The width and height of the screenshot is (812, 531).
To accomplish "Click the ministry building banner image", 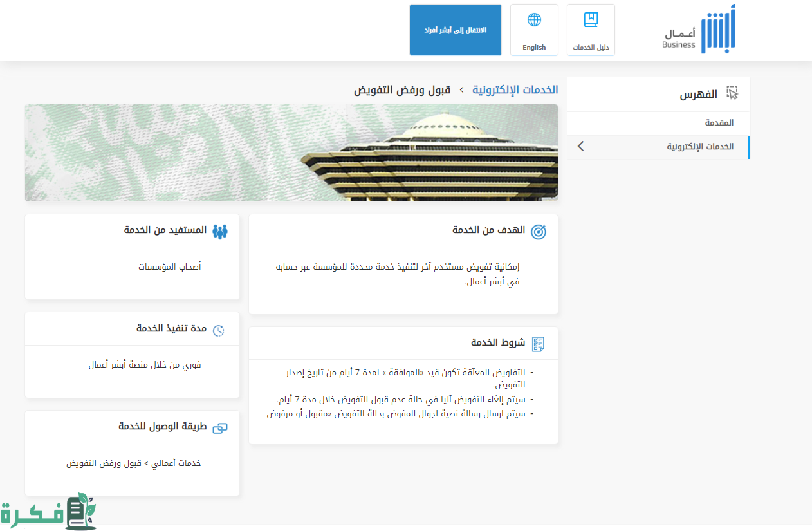I will [x=291, y=153].
